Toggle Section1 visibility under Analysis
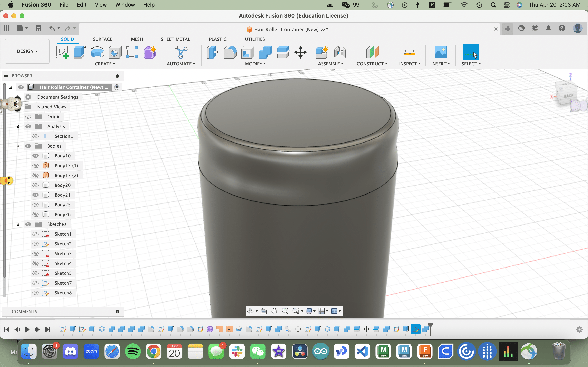This screenshot has width=588, height=367. (36, 136)
